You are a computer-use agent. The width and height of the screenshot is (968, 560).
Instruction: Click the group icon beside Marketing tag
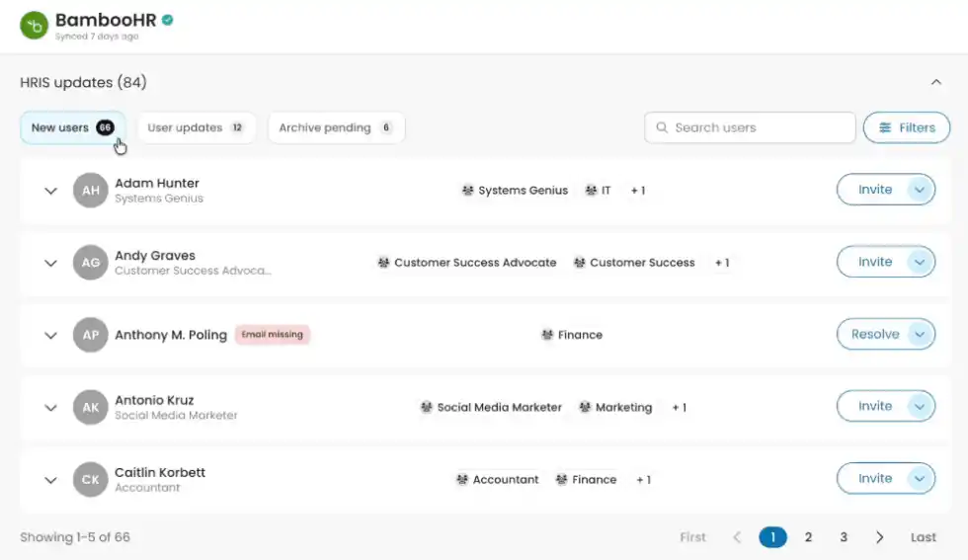[x=585, y=407]
